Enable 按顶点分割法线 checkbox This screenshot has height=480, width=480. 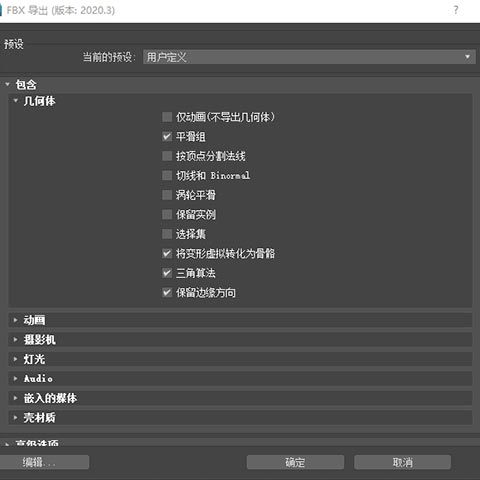(167, 156)
